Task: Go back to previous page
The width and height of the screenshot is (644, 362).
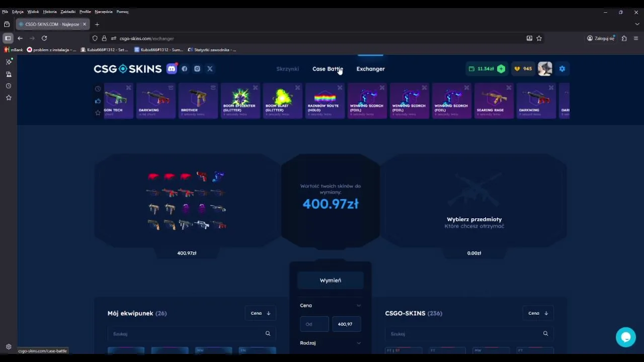Action: 20,38
